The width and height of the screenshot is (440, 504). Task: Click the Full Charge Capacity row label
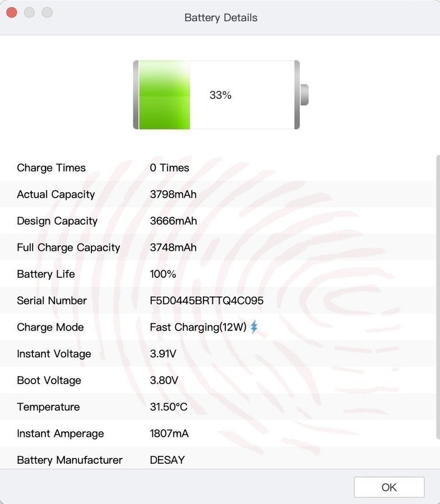tap(68, 248)
